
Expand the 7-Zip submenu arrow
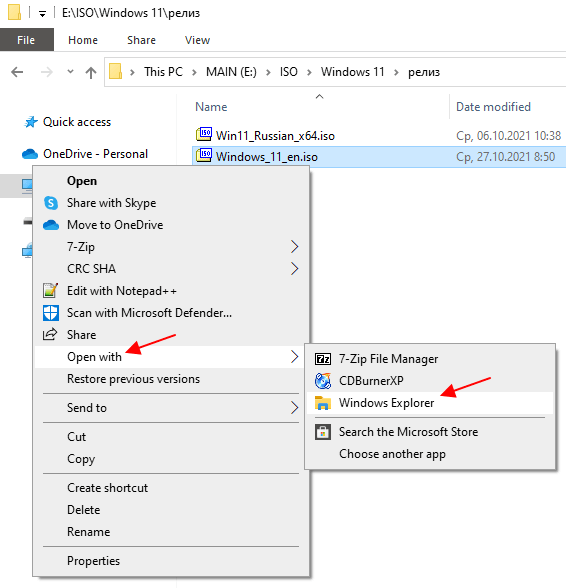point(294,247)
